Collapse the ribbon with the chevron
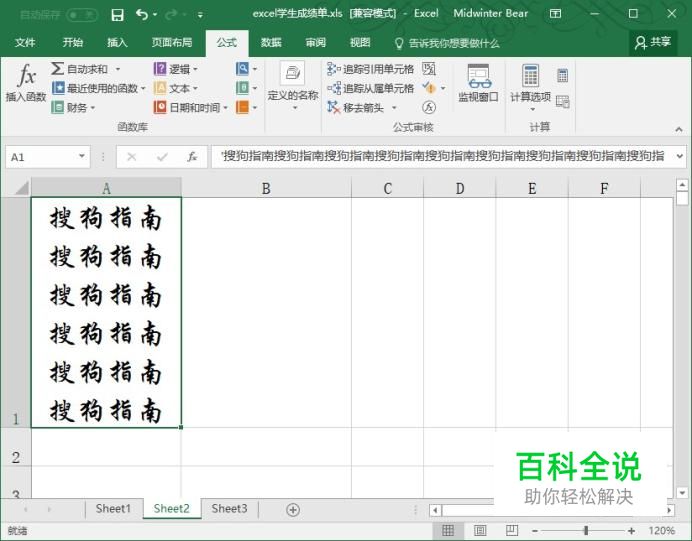The width and height of the screenshot is (692, 541). click(x=679, y=129)
